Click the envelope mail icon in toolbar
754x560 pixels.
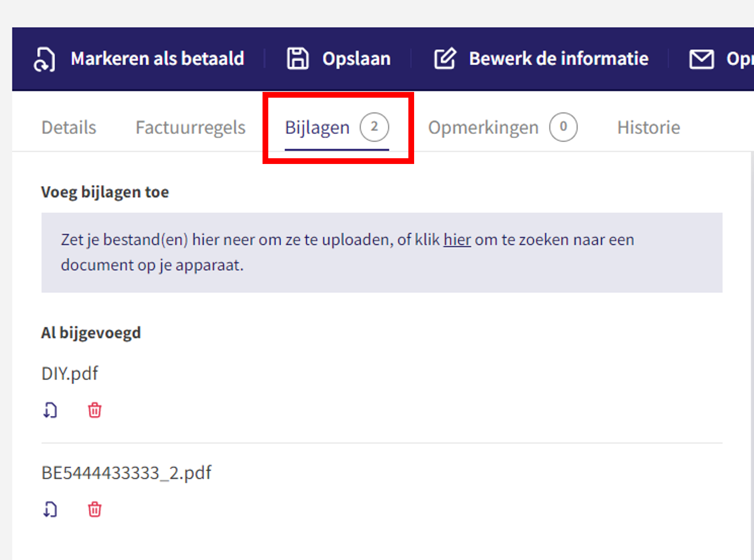tap(701, 59)
